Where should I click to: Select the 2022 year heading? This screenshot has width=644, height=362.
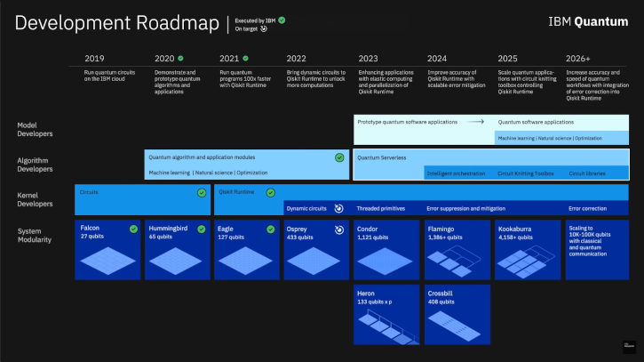296,59
